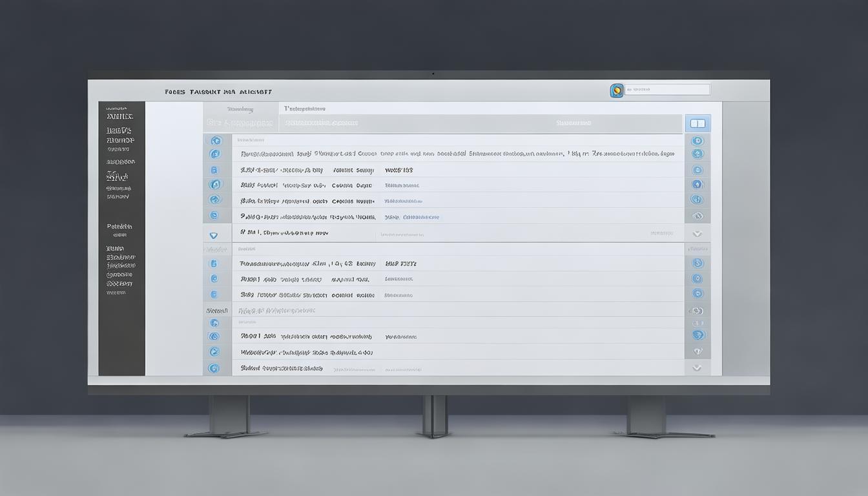Expand the row with the blue downward triangle

click(x=214, y=235)
